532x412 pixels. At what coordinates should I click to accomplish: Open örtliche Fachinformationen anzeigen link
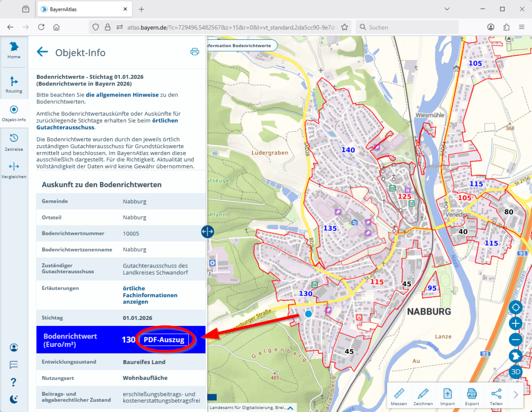(x=150, y=295)
